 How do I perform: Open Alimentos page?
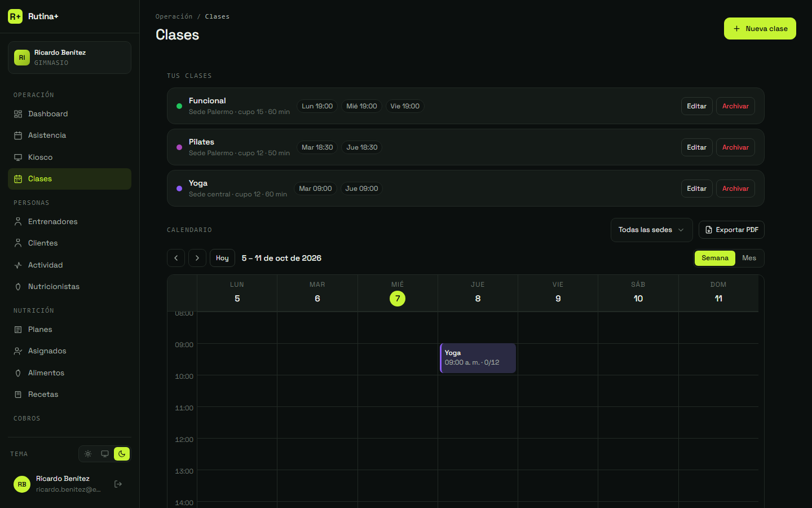click(x=69, y=373)
